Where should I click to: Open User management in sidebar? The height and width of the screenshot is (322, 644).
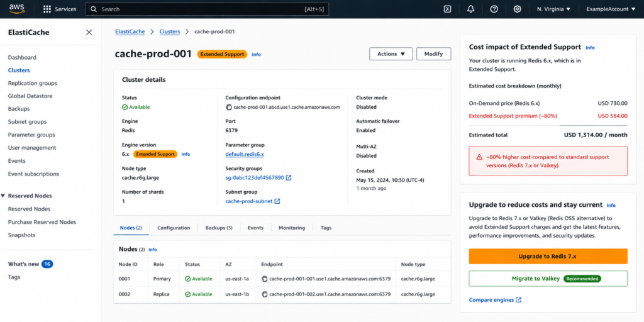pyautogui.click(x=32, y=148)
